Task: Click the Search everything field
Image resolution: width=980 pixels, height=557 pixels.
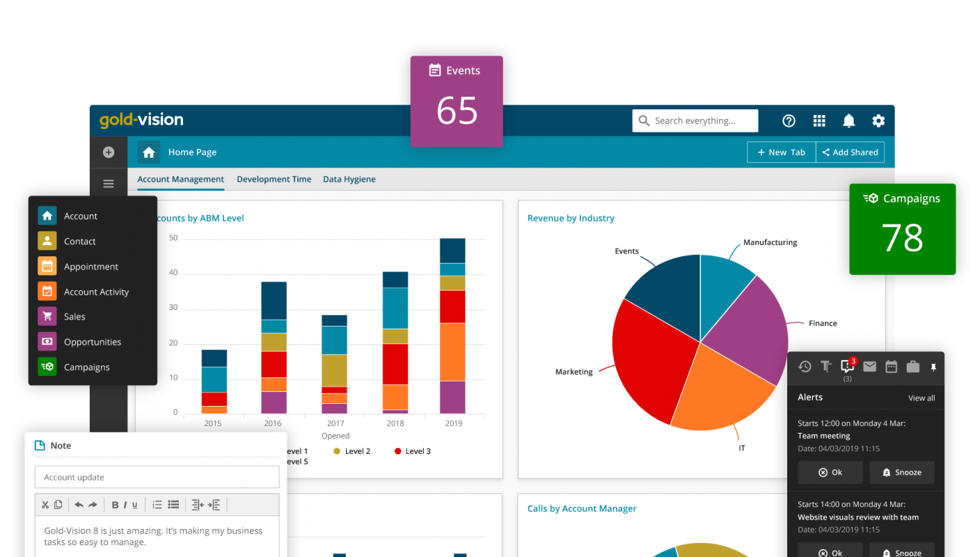Action: 695,120
